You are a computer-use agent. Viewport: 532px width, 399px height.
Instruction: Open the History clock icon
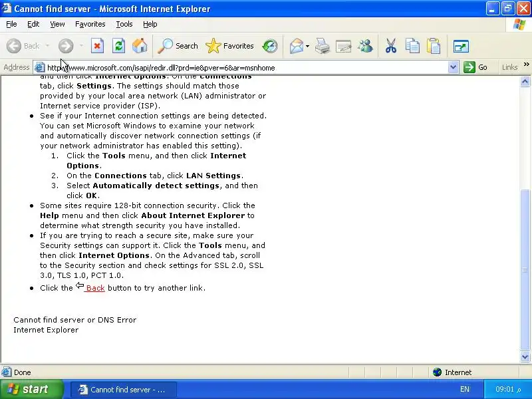[x=270, y=46]
